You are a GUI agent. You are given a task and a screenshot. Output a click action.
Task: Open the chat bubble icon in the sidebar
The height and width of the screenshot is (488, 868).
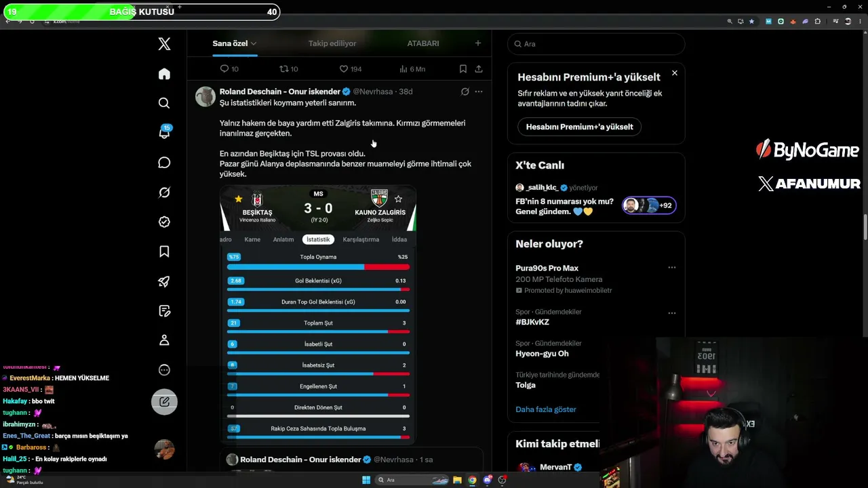pyautogui.click(x=164, y=163)
